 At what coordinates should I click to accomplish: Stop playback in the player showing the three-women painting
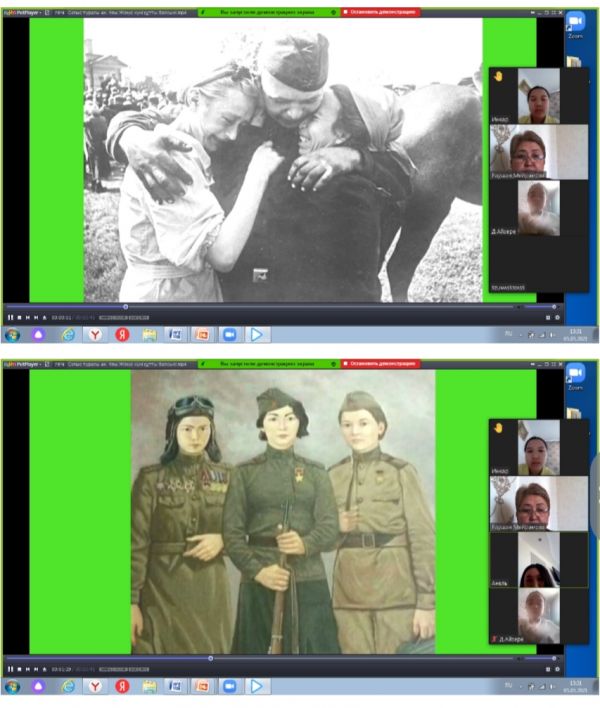click(x=19, y=669)
